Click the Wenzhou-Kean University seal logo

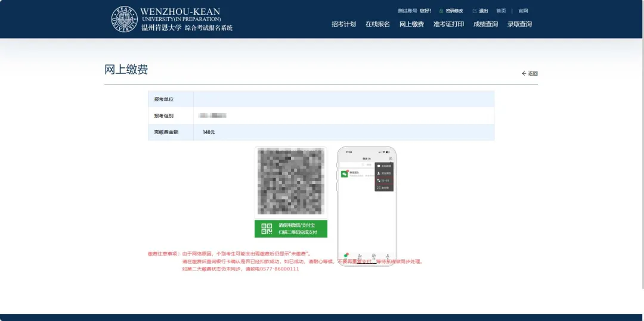click(x=124, y=19)
